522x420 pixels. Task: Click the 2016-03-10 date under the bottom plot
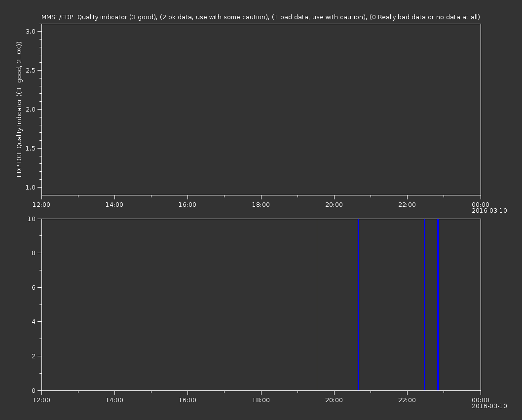489,406
